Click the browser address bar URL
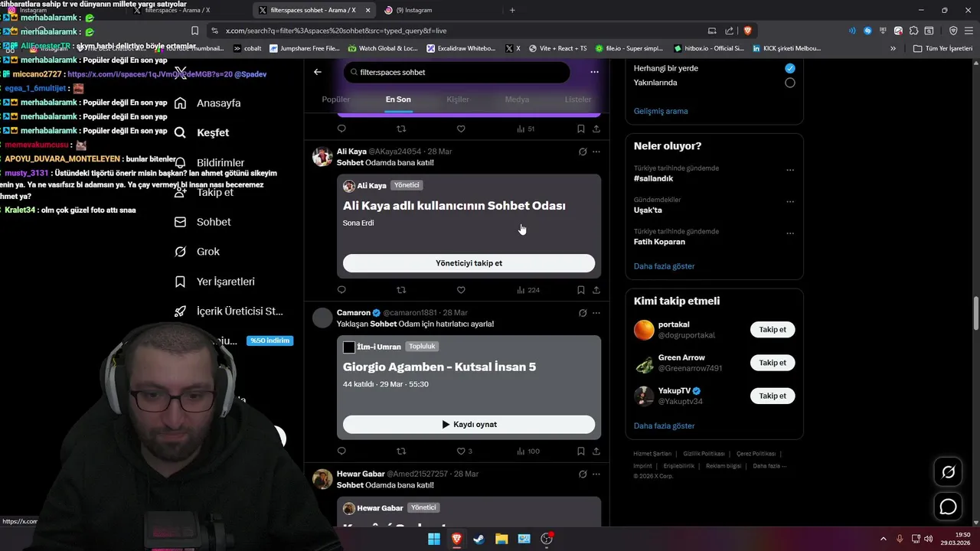980x551 pixels. click(x=336, y=31)
